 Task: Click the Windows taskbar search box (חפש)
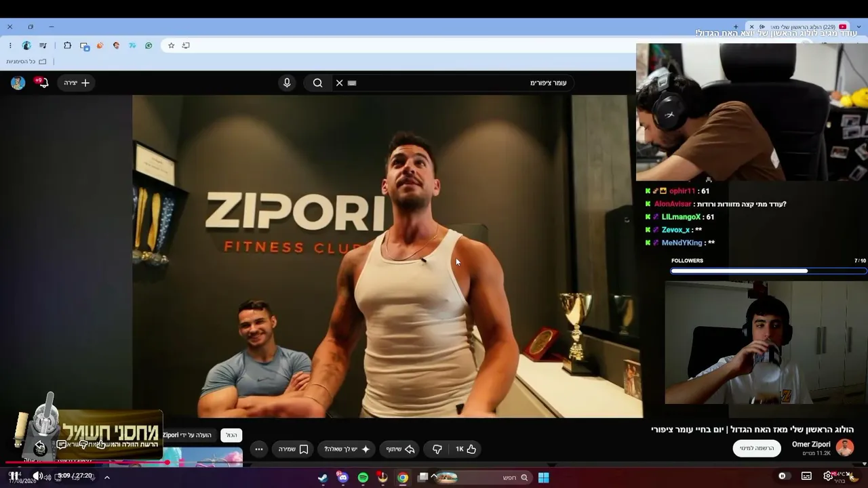[486, 478]
